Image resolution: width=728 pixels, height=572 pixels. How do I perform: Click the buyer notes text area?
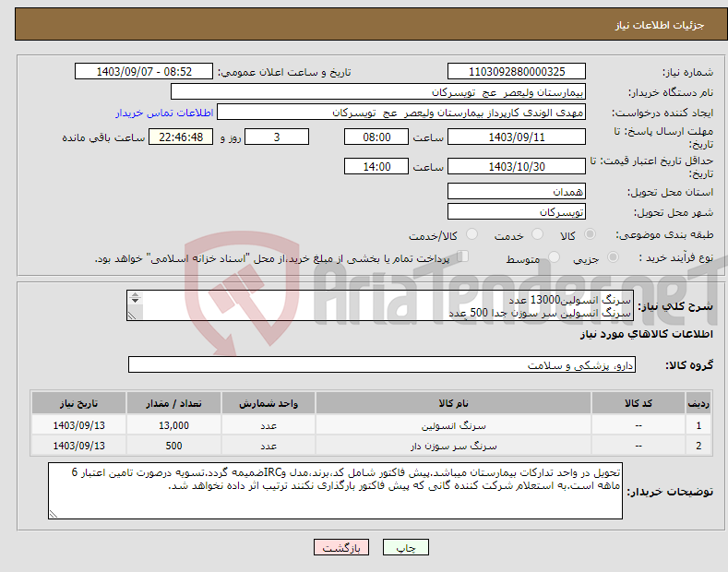coord(335,491)
